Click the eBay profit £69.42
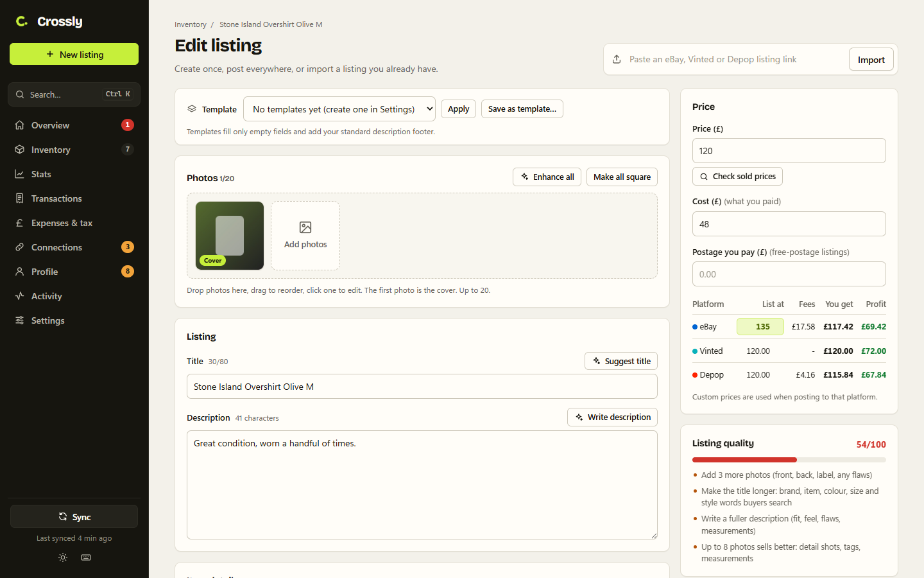 pos(873,327)
